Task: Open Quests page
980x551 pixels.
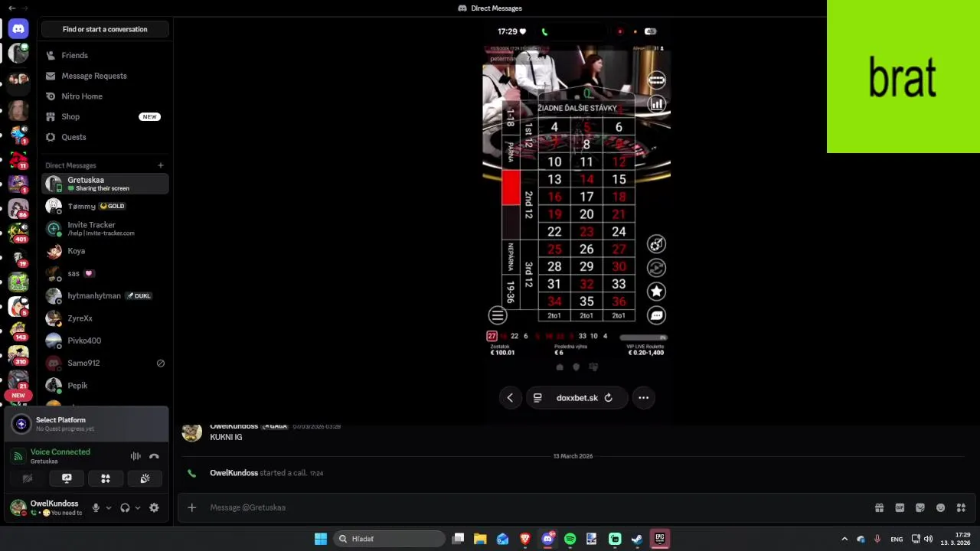Action: tap(105, 137)
